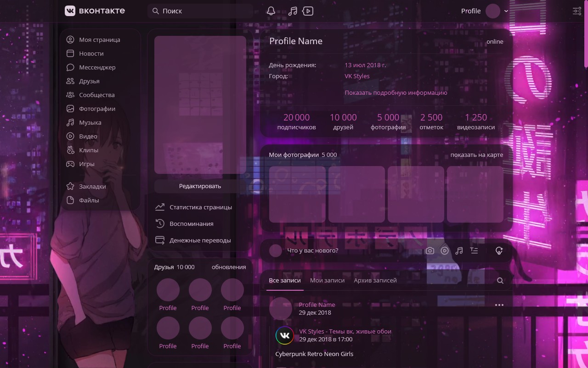
Task: Open the search icon above the posts feed
Action: click(500, 280)
